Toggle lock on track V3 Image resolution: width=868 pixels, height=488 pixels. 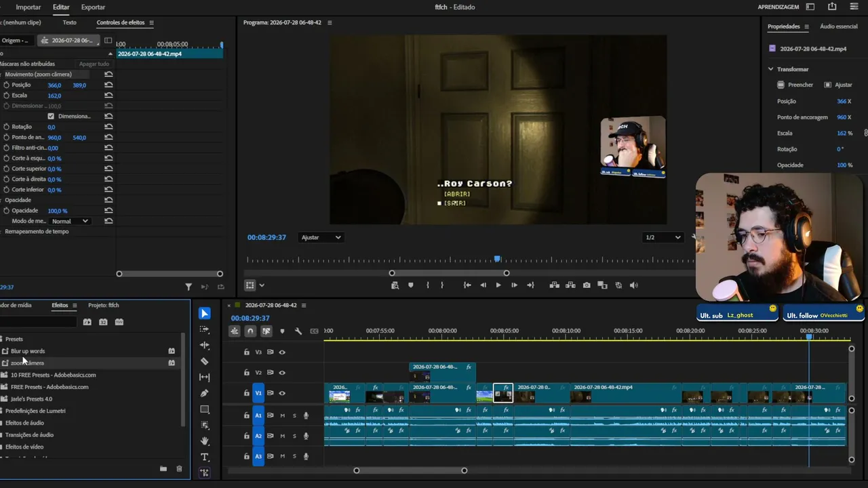(247, 352)
